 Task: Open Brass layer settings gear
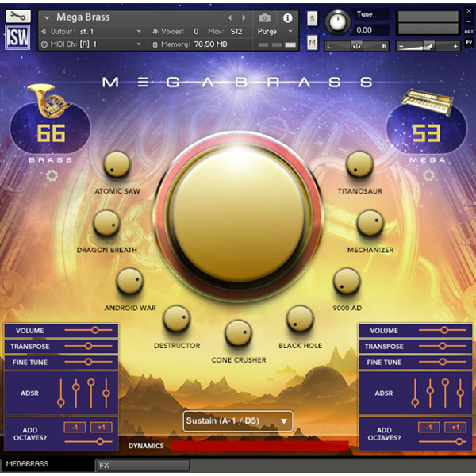pyautogui.click(x=52, y=175)
